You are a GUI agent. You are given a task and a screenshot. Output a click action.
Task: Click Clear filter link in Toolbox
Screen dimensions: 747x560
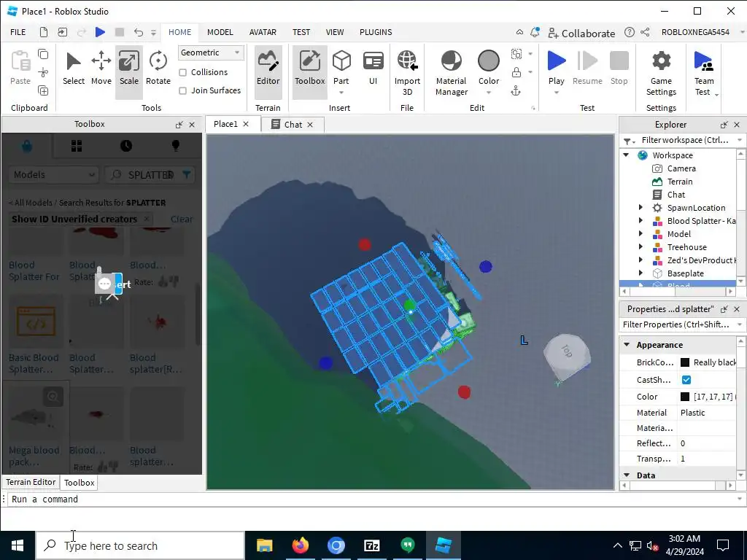[x=182, y=219]
